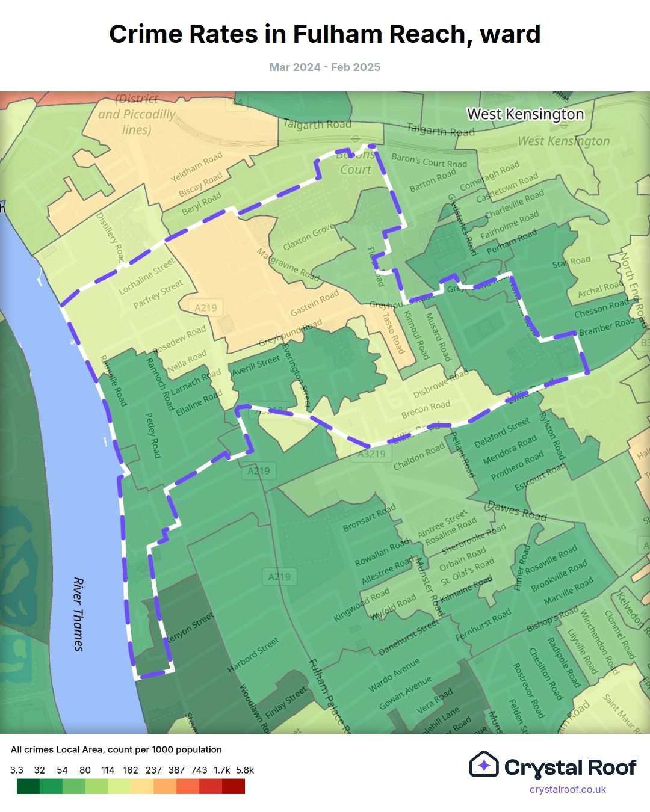Click the Crystal Roof brand name text
650x812 pixels.
tap(570, 767)
